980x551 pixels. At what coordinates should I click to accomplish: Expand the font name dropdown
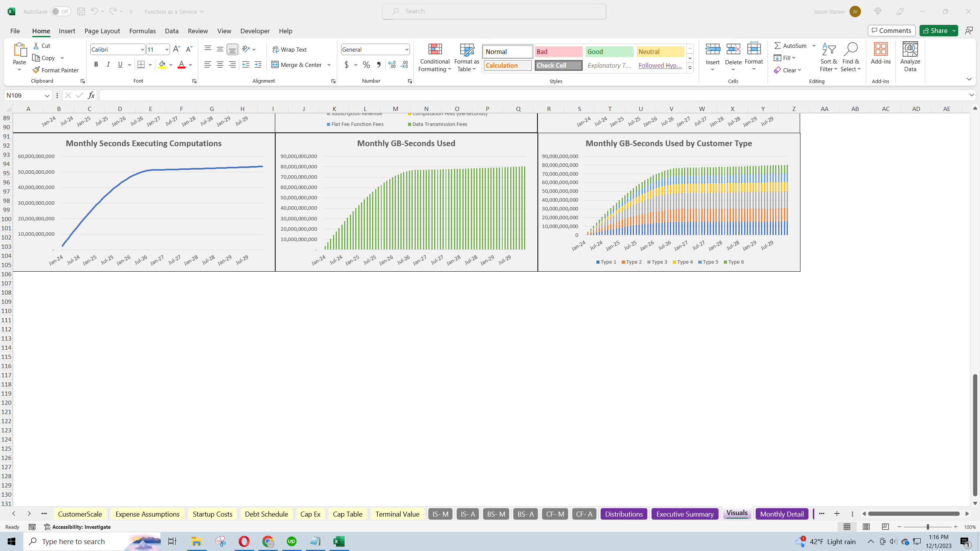tap(142, 49)
